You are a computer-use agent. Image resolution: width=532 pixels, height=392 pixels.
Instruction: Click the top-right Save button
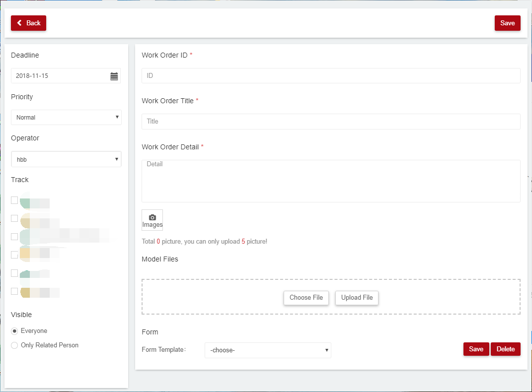(507, 23)
